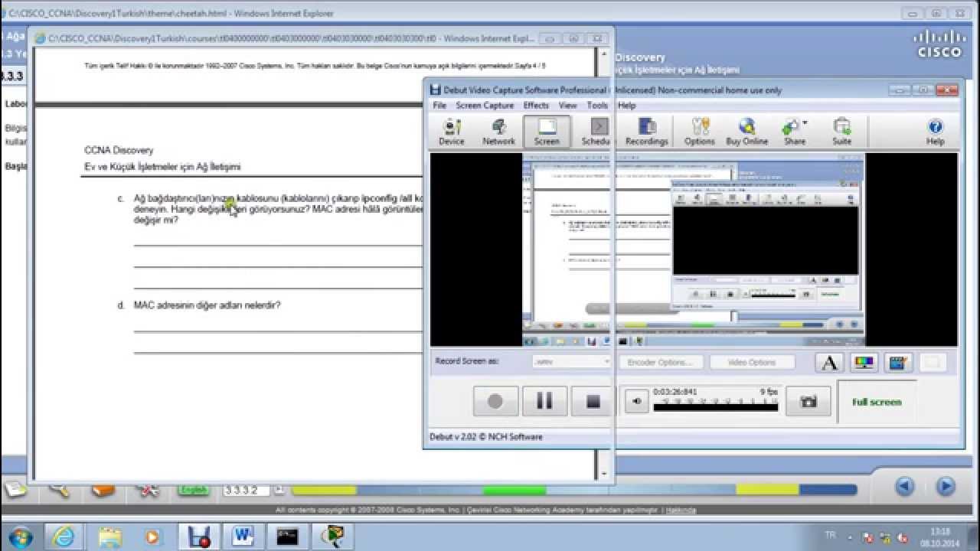Take a snapshot with the camera button
Image resolution: width=980 pixels, height=551 pixels.
(808, 401)
